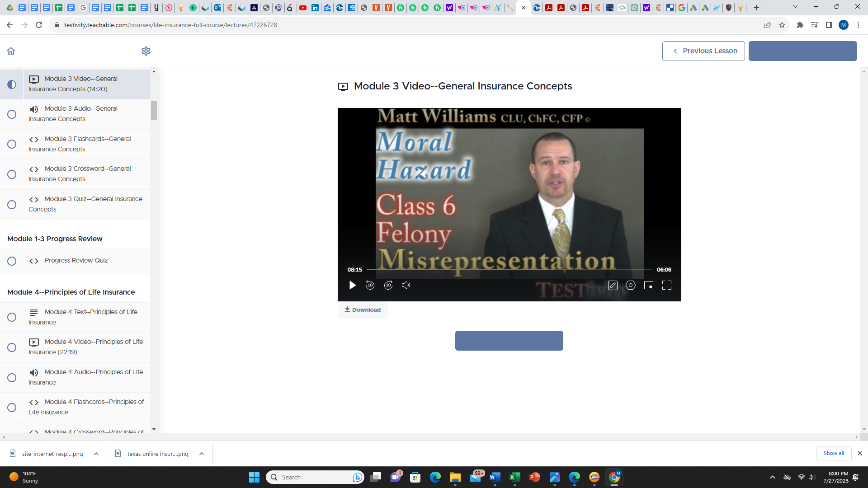This screenshot has height=488, width=868.
Task: Expand Module 3 Flashcards--General Insurance Concepts
Action: click(80, 144)
